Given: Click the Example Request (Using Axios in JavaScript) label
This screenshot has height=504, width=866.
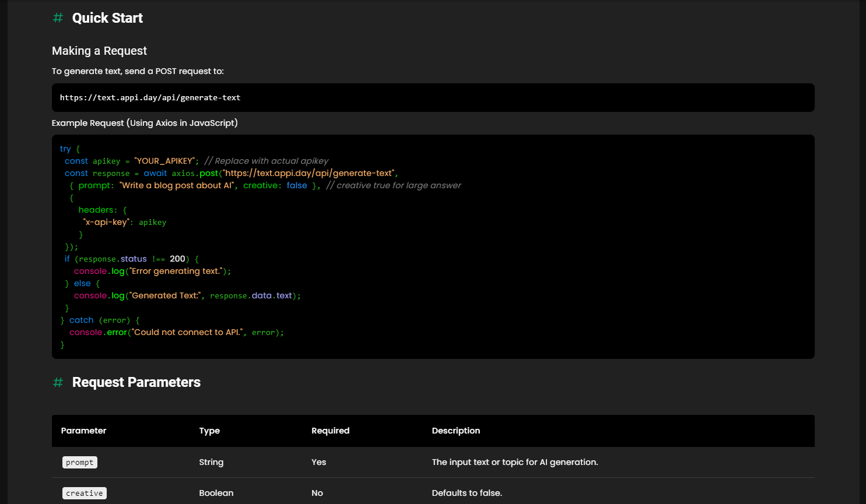Looking at the screenshot, I should [145, 123].
